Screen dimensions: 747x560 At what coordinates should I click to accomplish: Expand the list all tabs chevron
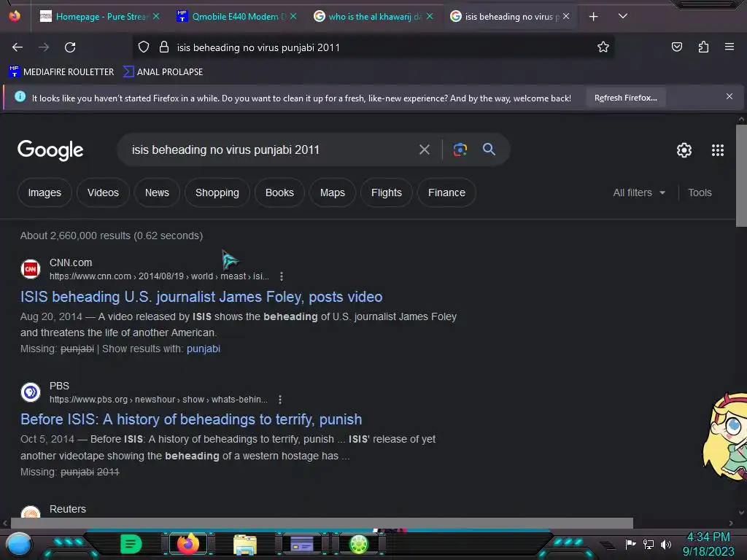pos(622,16)
